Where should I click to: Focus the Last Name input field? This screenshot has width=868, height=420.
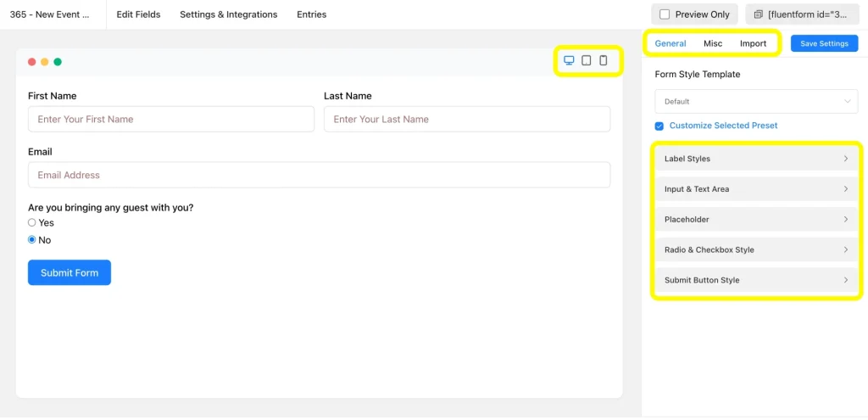click(467, 119)
